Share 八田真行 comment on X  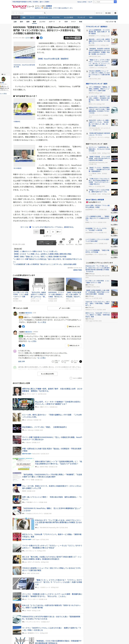[x=20, y=345]
